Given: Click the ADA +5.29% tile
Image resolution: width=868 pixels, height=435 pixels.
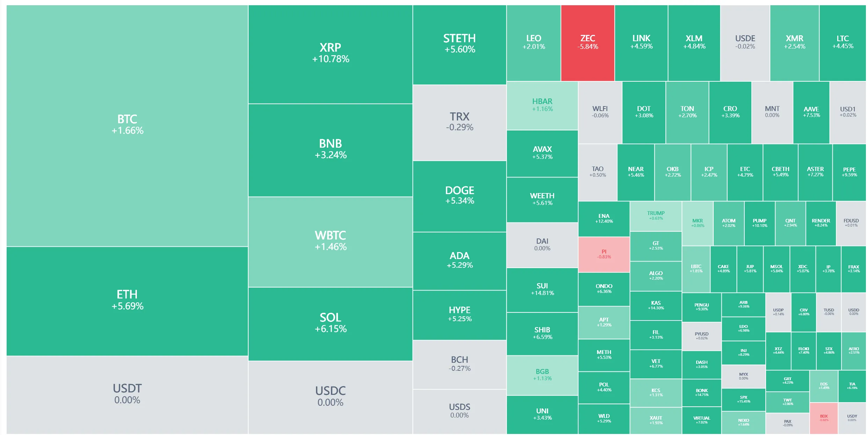Looking at the screenshot, I should 459,260.
